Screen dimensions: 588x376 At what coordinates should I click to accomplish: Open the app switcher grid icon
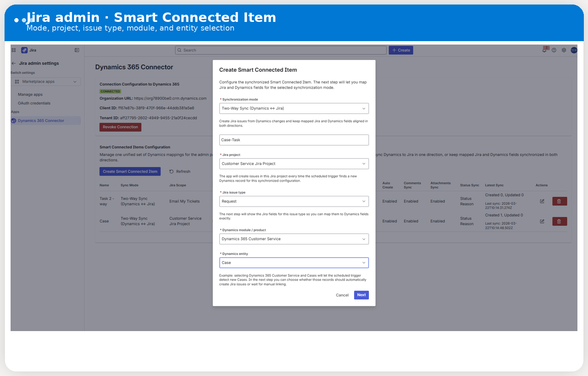click(13, 50)
